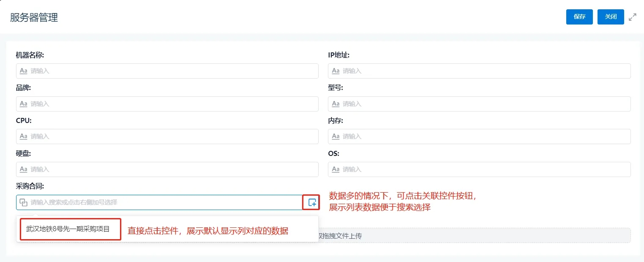The image size is (644, 262).
Task: Click the Aa icon in 内存 field
Action: pos(336,136)
